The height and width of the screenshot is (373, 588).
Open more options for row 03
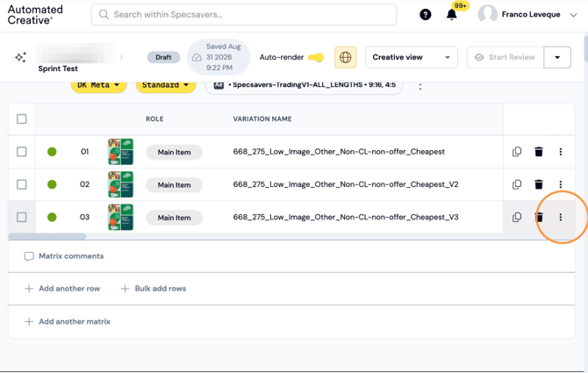tap(561, 217)
